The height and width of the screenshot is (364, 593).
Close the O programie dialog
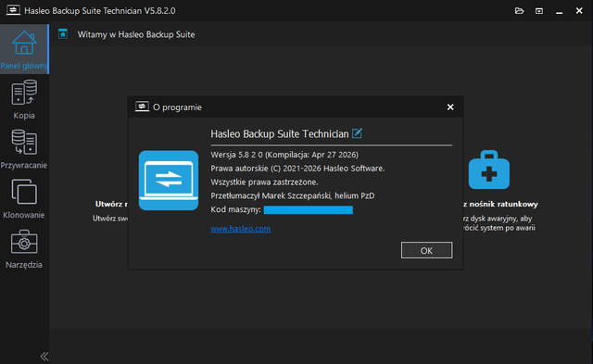[450, 107]
